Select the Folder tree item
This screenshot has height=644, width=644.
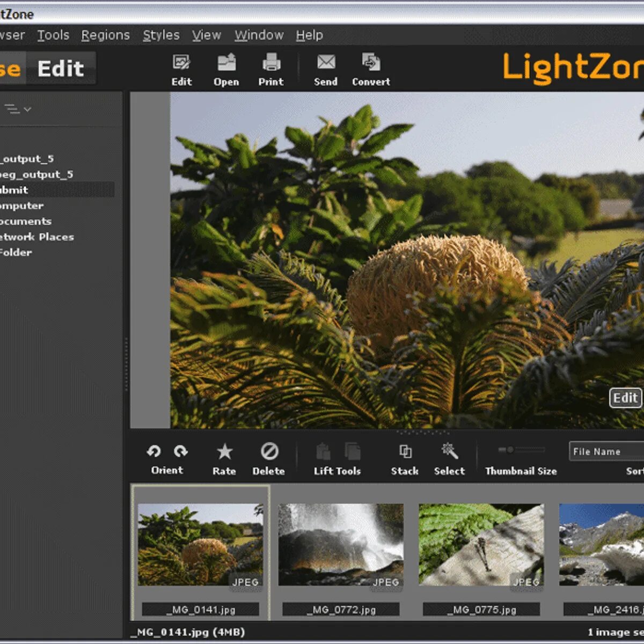coord(16,252)
